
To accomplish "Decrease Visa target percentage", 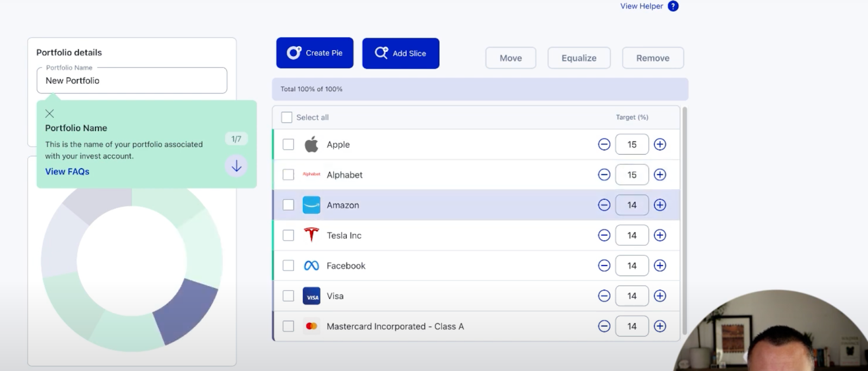I will pyautogui.click(x=604, y=296).
